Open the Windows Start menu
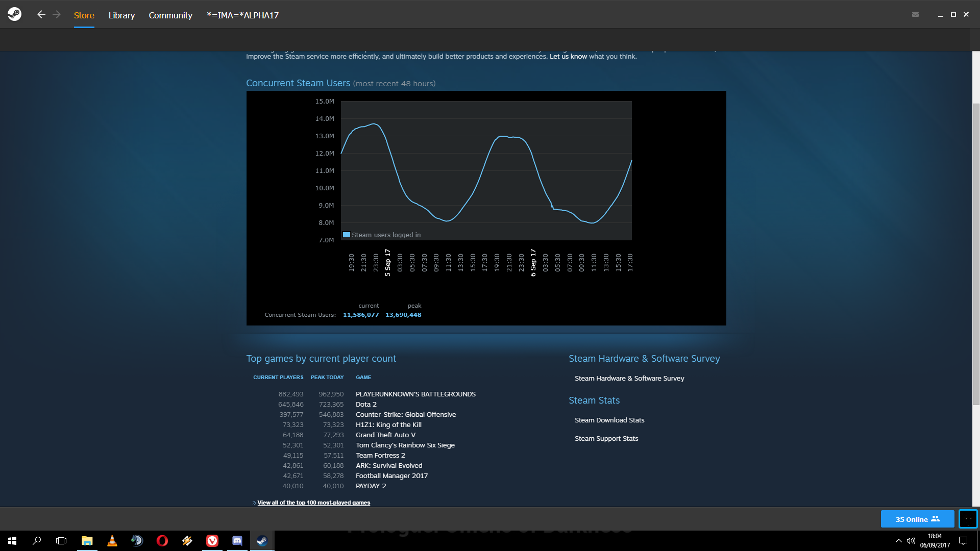The image size is (980, 551). 12,541
